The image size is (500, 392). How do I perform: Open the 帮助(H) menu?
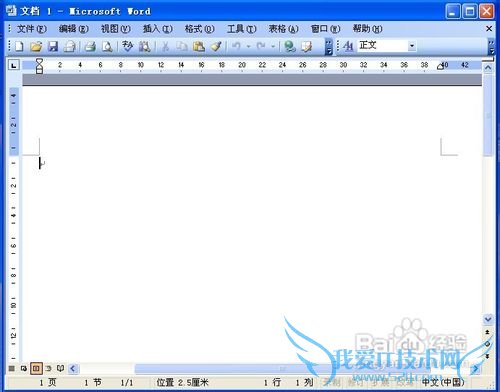point(368,29)
